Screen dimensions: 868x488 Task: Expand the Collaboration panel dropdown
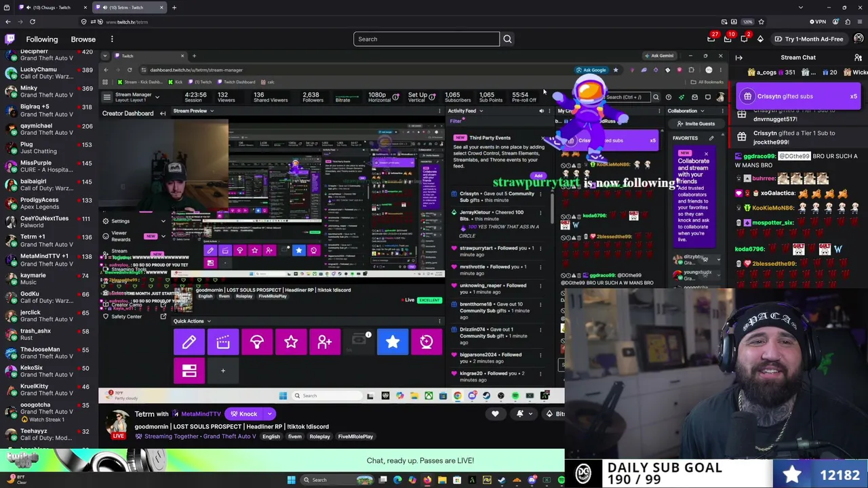tap(702, 111)
